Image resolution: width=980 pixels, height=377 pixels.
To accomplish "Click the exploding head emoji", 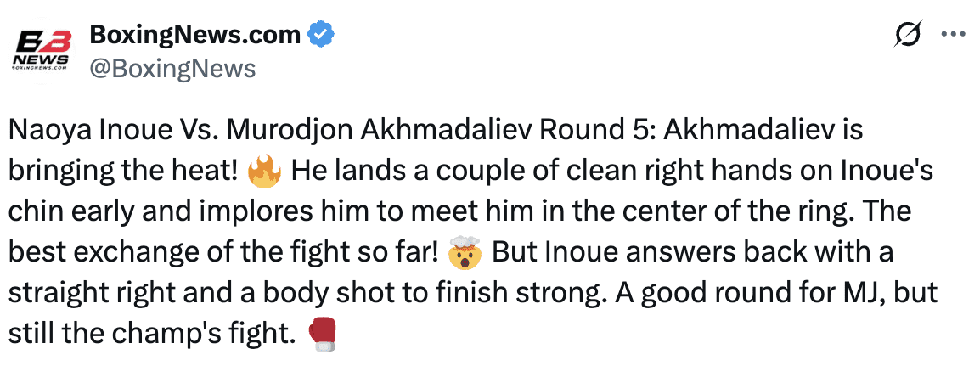I will 465,254.
